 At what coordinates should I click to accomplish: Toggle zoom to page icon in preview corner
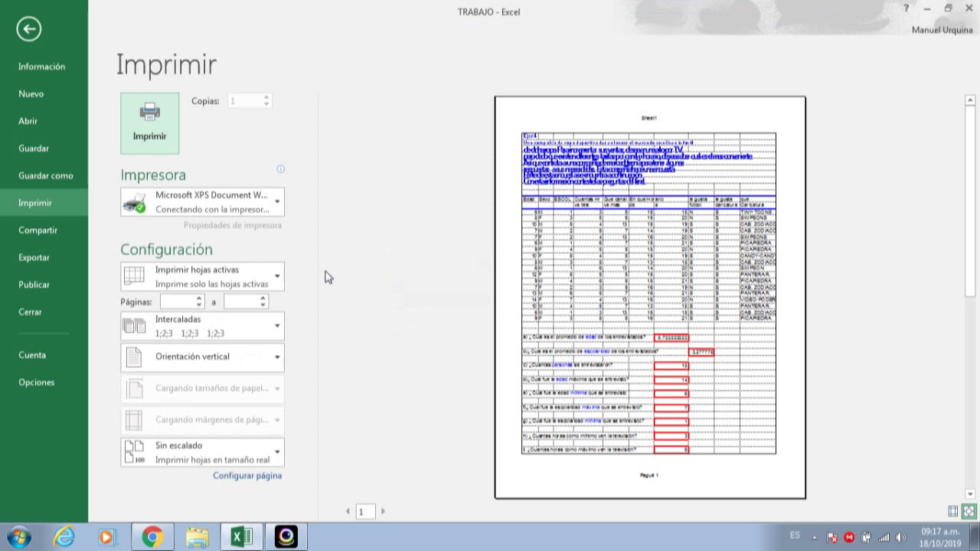pyautogui.click(x=969, y=511)
